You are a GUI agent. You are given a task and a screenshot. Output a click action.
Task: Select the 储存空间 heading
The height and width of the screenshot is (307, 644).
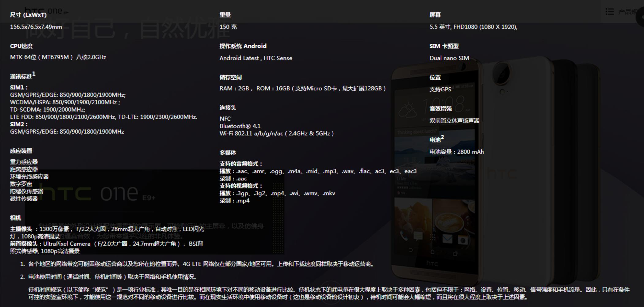231,77
